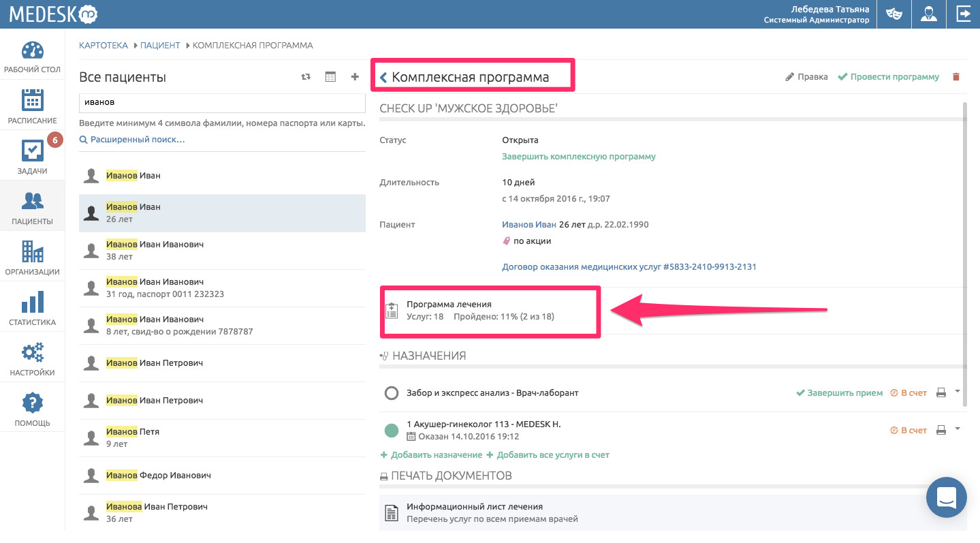Click printer icon for Забор и экспресс анализ
Image resolution: width=980 pixels, height=543 pixels.
point(941,393)
